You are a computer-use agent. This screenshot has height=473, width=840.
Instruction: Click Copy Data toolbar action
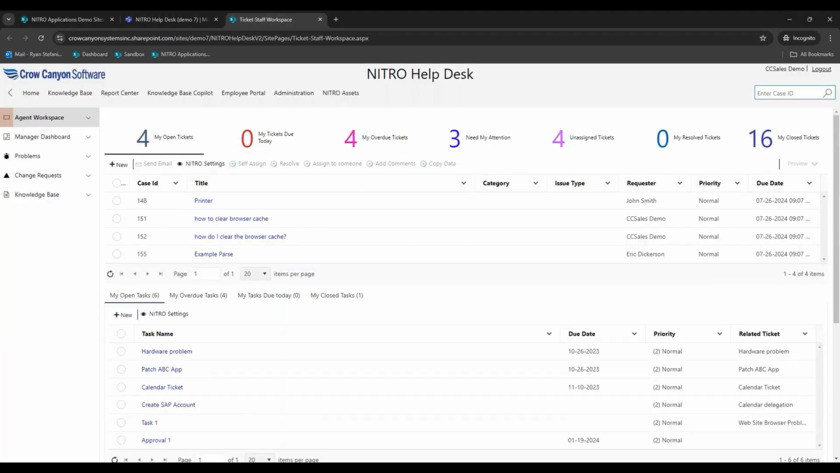(x=438, y=164)
